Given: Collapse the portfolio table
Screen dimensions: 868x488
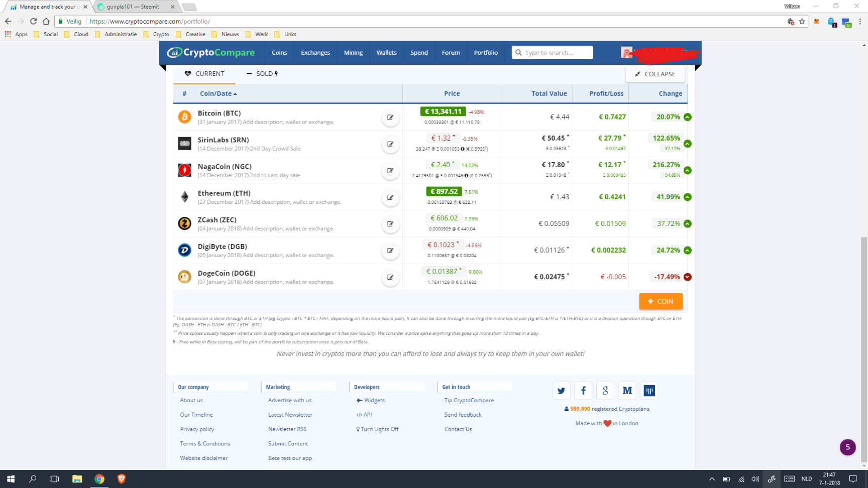Looking at the screenshot, I should (x=655, y=74).
